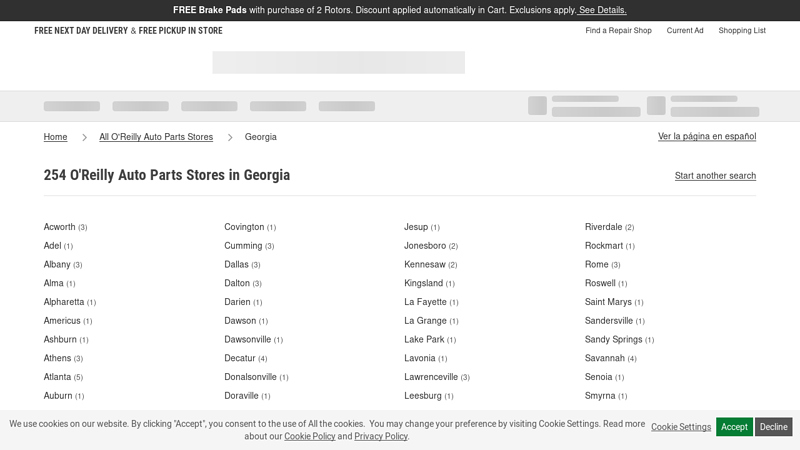Open the Current Ad link
This screenshot has width=800, height=450.
[x=685, y=30]
